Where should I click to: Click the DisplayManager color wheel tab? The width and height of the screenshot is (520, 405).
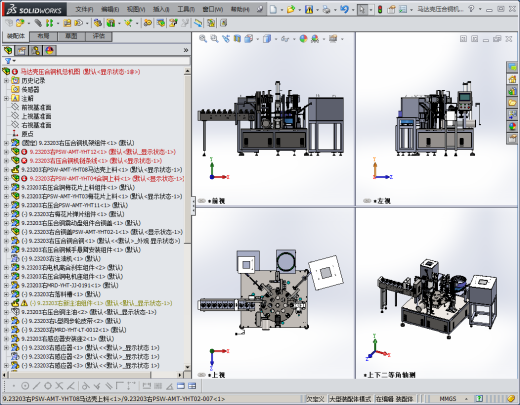coord(50,50)
